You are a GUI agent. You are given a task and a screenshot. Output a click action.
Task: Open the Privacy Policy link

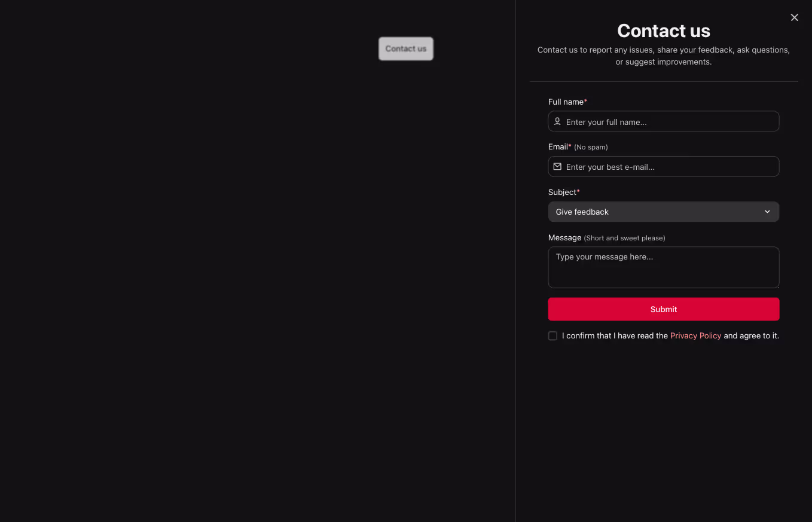click(x=695, y=335)
